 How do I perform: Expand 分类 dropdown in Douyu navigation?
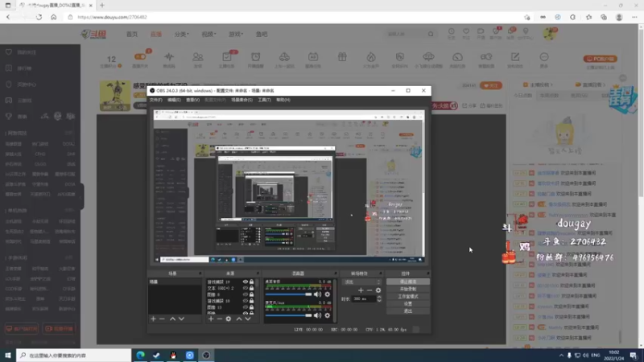click(182, 34)
